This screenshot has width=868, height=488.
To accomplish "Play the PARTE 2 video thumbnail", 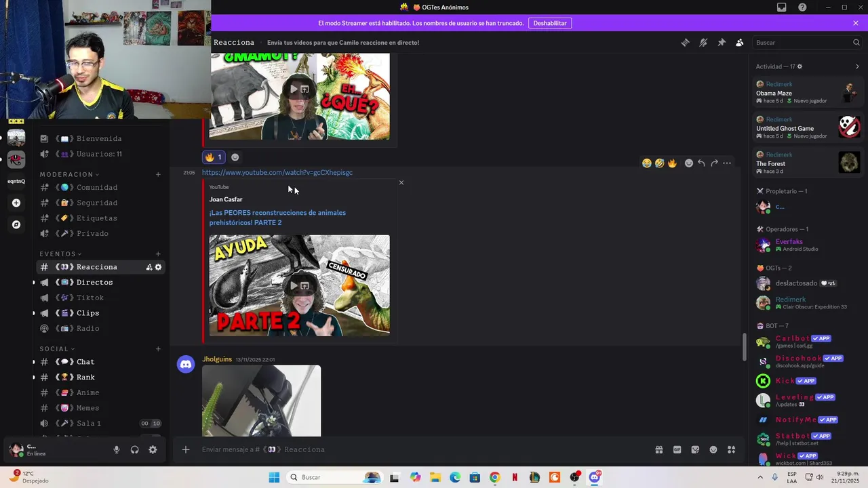I will click(x=294, y=285).
